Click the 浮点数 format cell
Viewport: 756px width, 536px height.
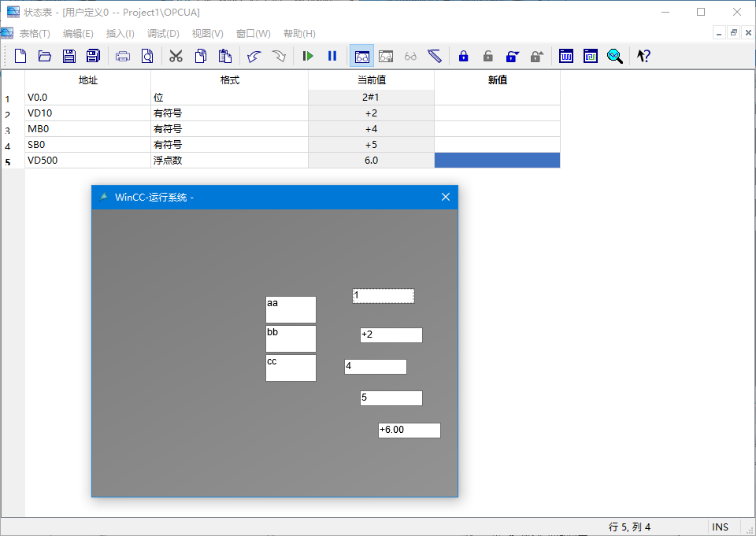(229, 161)
